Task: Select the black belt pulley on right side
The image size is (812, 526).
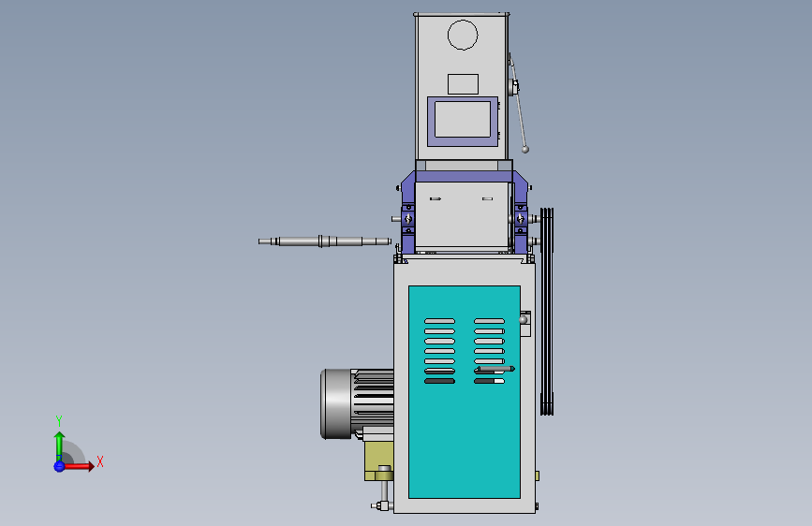Action: (547, 311)
